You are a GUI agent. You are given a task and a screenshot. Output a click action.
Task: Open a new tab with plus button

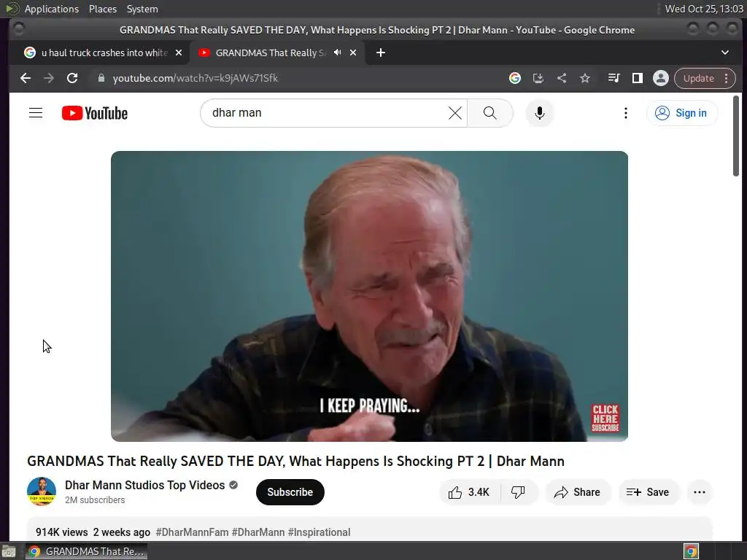click(x=380, y=52)
